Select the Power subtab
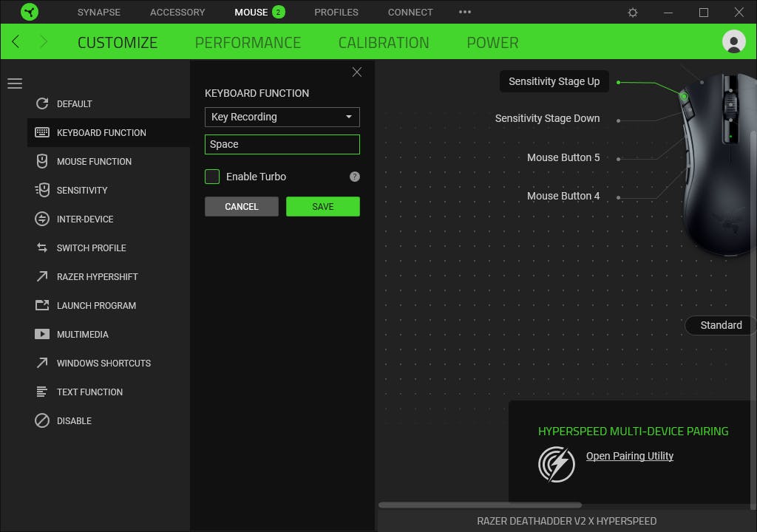Screen dimensions: 757x532 [x=492, y=42]
